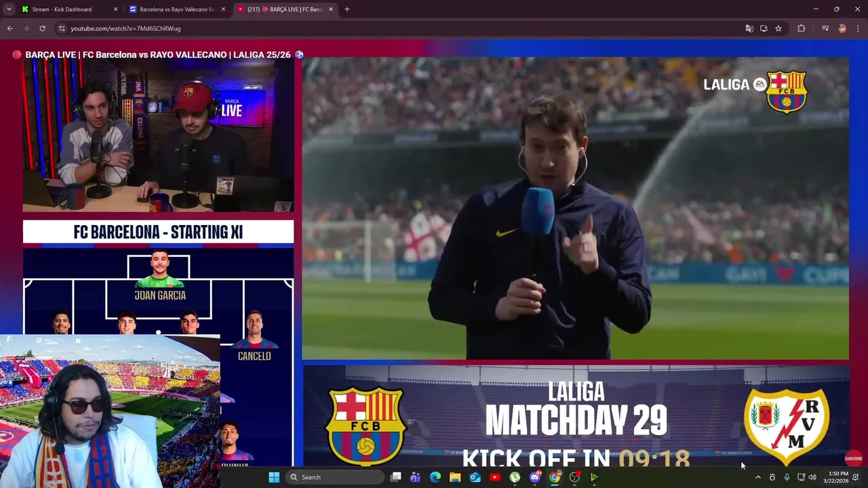Go forward to the next page
868x488 pixels.
[x=26, y=28]
